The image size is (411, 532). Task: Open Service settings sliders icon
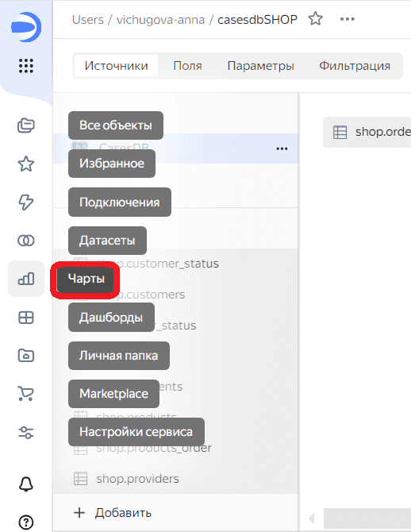point(26,432)
